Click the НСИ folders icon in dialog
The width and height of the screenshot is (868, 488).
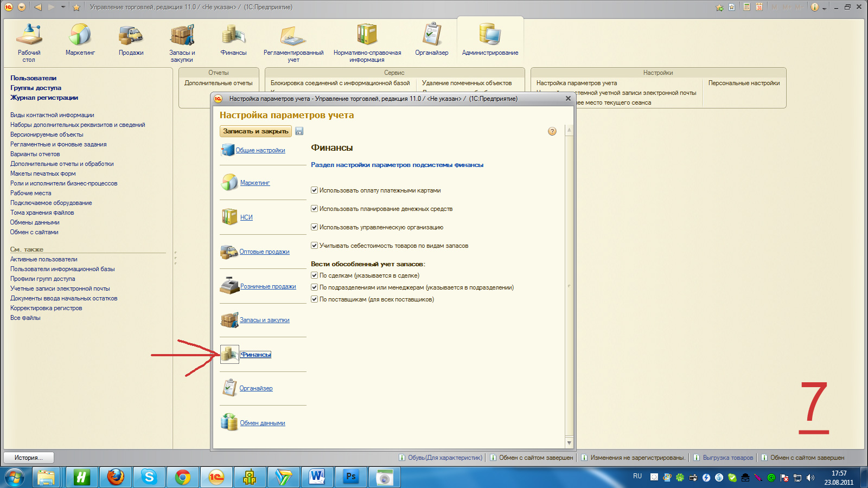[229, 217]
